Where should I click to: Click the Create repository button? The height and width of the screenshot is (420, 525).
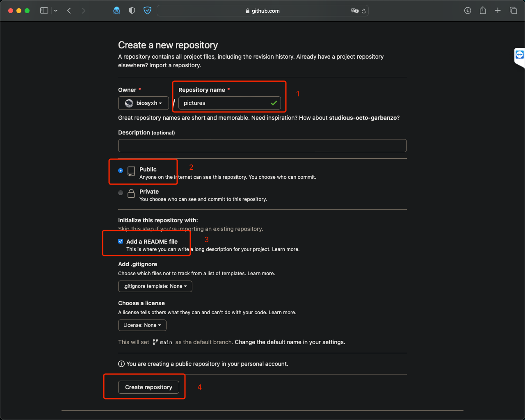click(x=148, y=387)
